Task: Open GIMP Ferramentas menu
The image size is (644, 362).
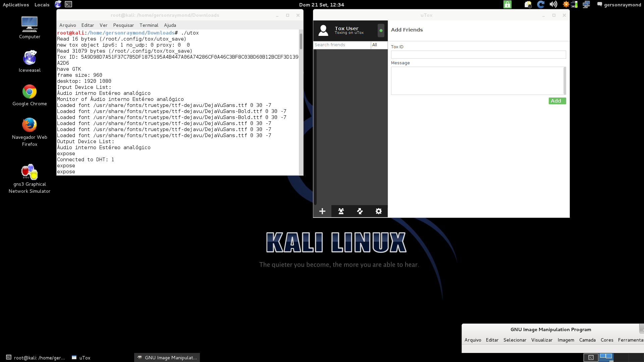Action: pyautogui.click(x=631, y=340)
